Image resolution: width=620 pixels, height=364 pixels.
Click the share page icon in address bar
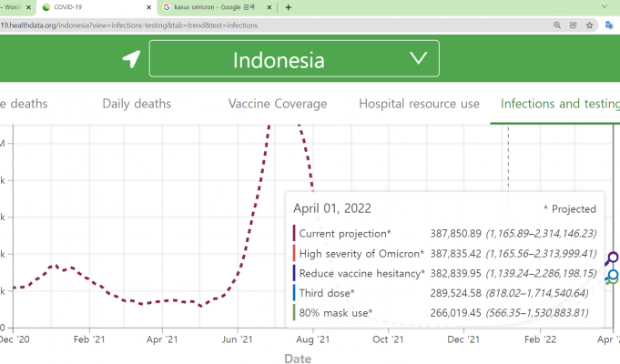(x=573, y=25)
